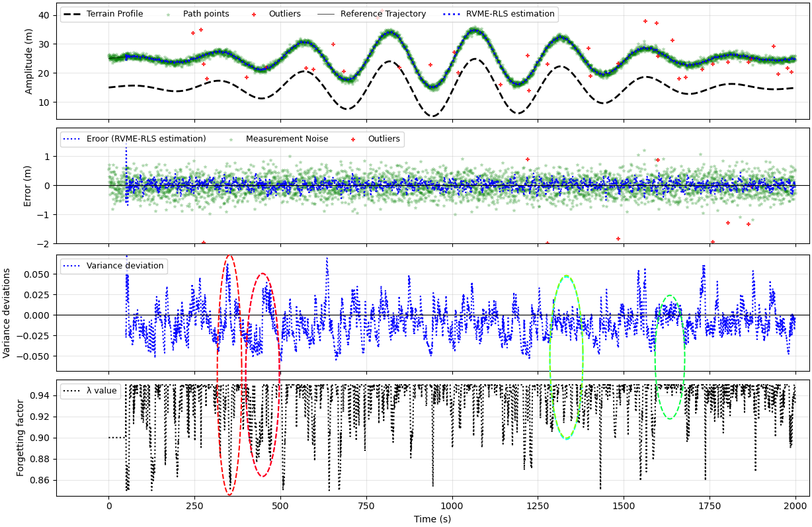Click the x-axis tick label 2000
This screenshot has height=527, width=812.
click(x=795, y=506)
